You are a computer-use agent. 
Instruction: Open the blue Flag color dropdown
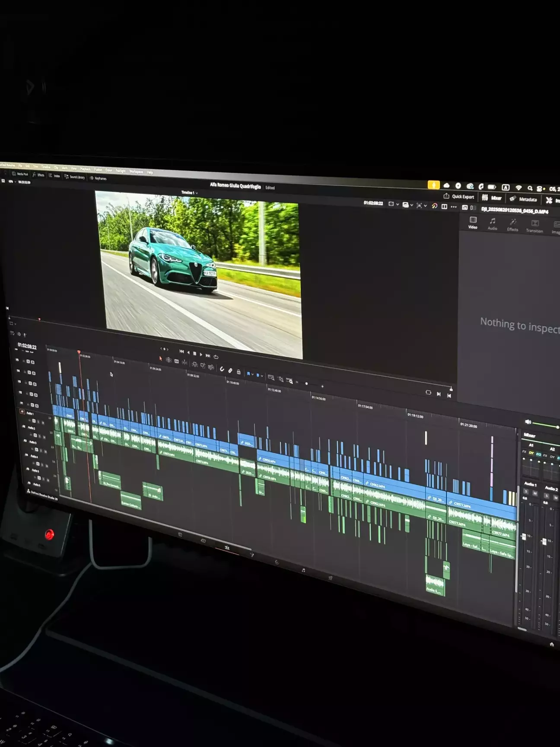coord(252,374)
